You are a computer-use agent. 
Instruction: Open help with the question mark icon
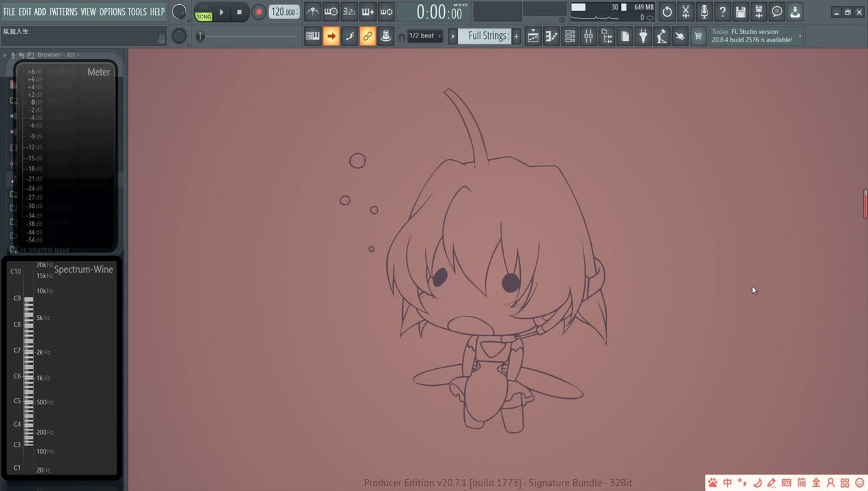[x=722, y=12]
